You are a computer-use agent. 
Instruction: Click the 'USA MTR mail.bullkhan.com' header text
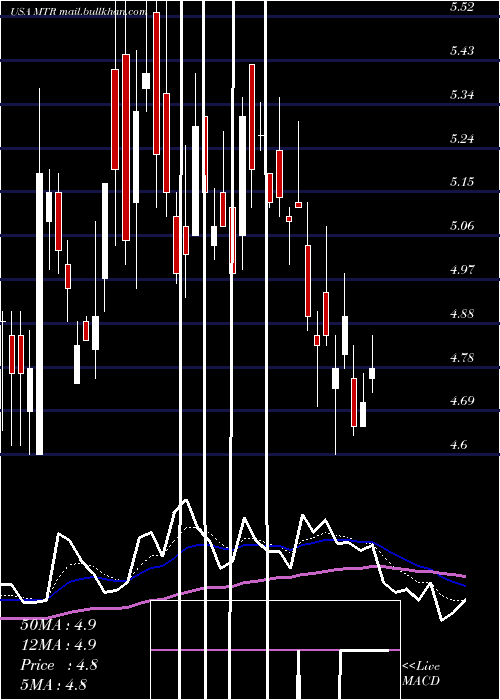click(78, 12)
